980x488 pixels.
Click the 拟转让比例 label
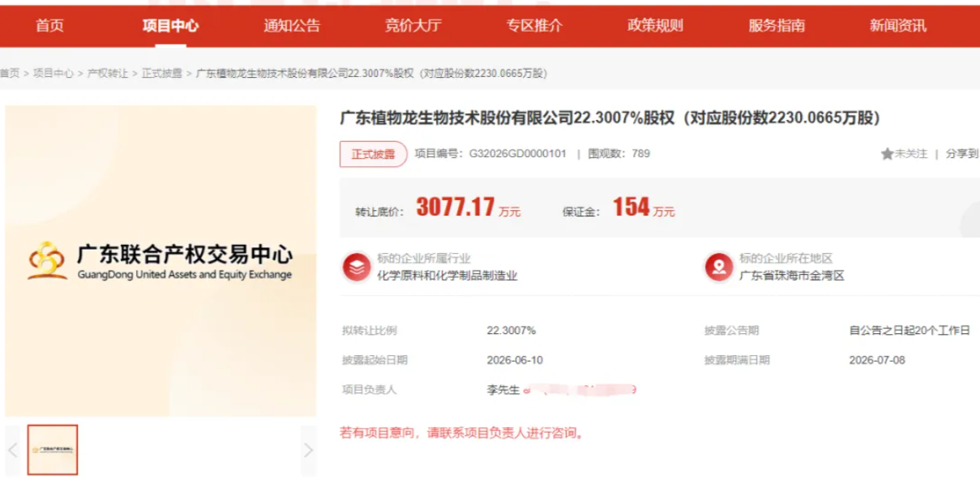[x=370, y=331]
